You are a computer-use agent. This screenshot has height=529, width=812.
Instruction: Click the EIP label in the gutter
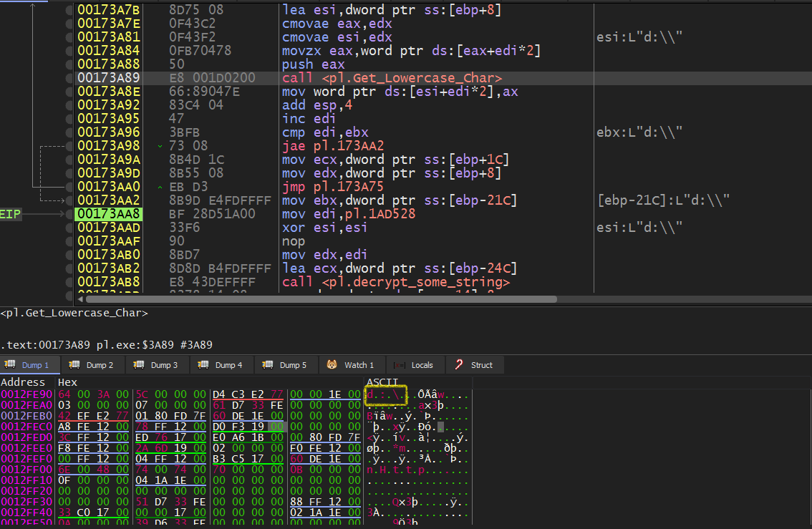click(x=10, y=214)
